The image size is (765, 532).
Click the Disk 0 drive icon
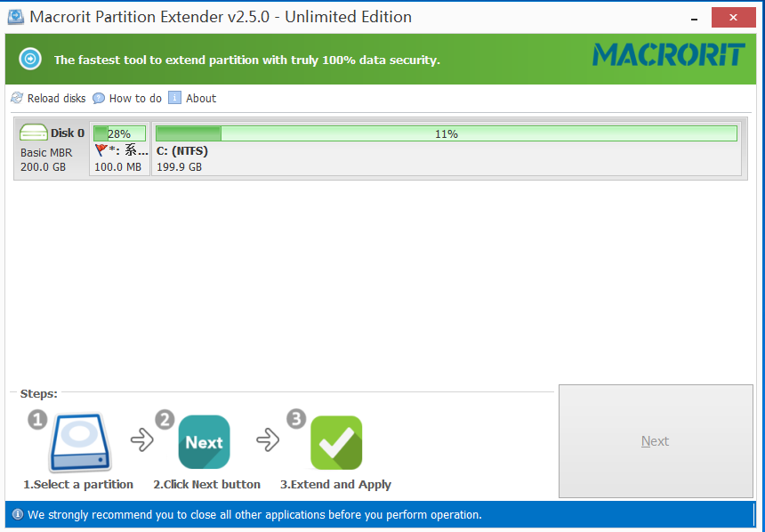(34, 133)
